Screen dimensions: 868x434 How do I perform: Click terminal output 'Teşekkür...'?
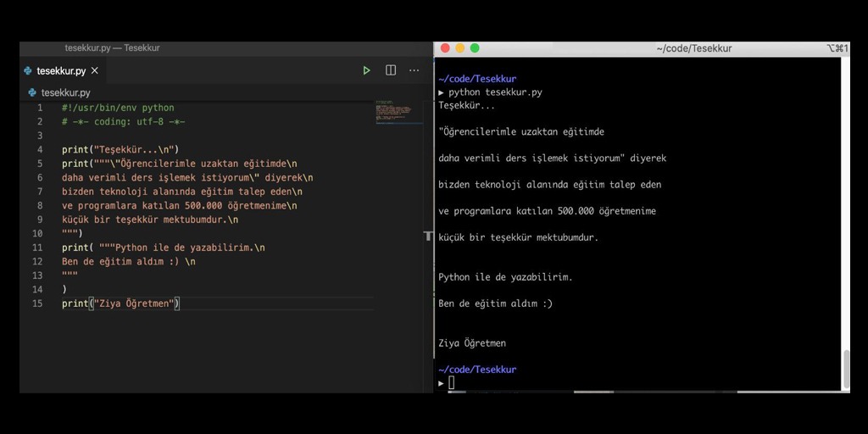[467, 105]
